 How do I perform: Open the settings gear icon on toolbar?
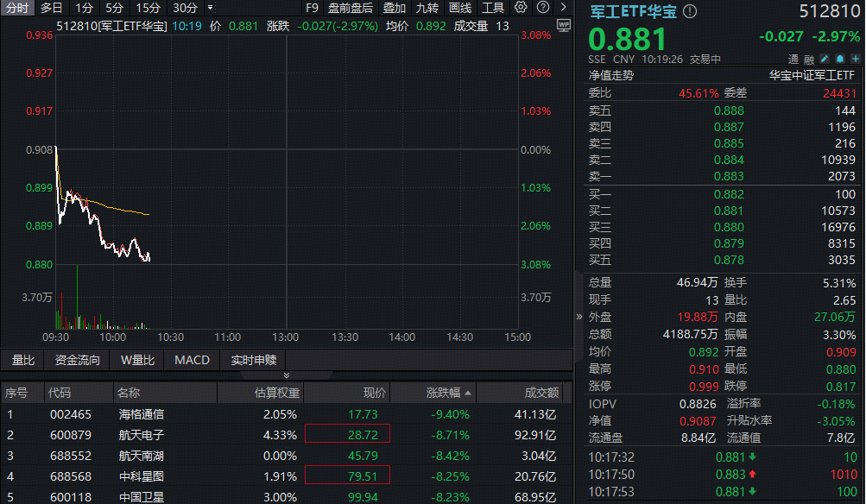pyautogui.click(x=521, y=8)
